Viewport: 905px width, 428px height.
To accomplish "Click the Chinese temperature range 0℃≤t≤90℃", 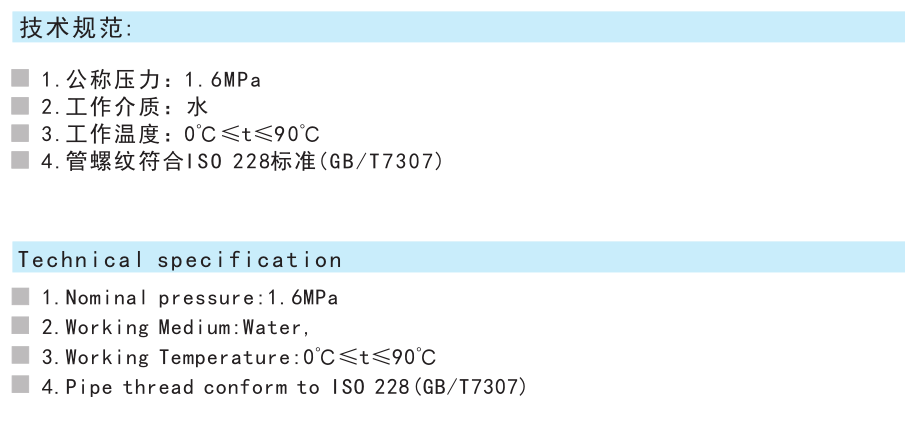I will (x=252, y=134).
